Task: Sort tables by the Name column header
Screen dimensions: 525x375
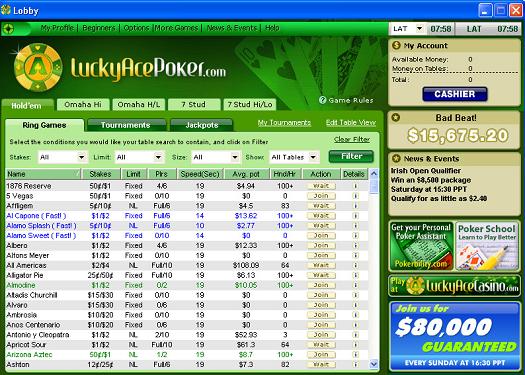Action: (43, 174)
